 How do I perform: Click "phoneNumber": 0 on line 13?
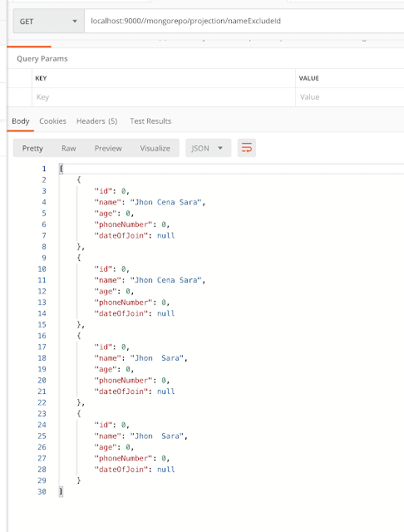point(131,303)
